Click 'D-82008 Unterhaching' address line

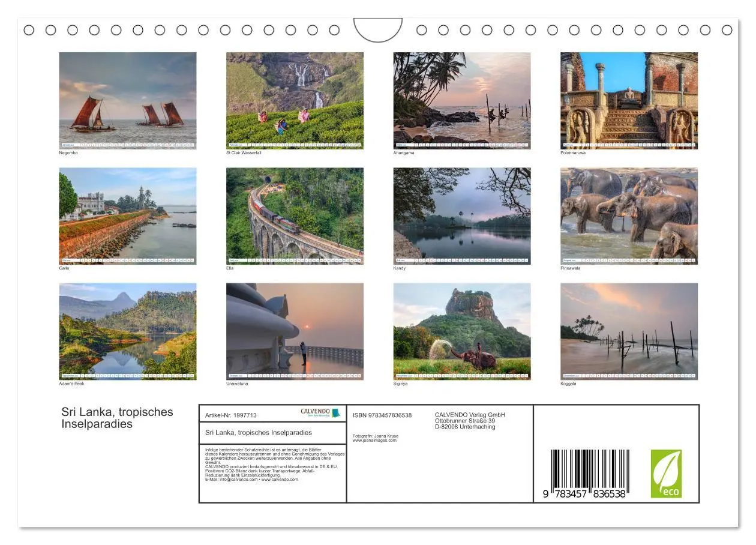click(x=465, y=427)
